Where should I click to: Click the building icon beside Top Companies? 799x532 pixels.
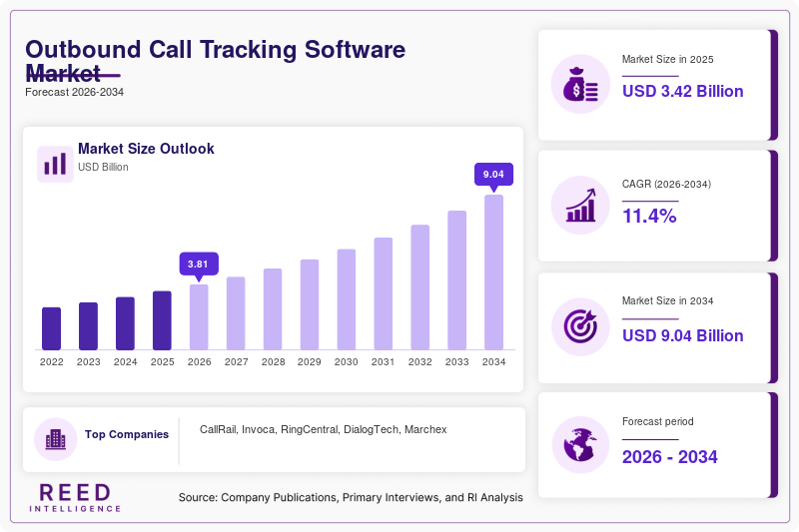(56, 439)
